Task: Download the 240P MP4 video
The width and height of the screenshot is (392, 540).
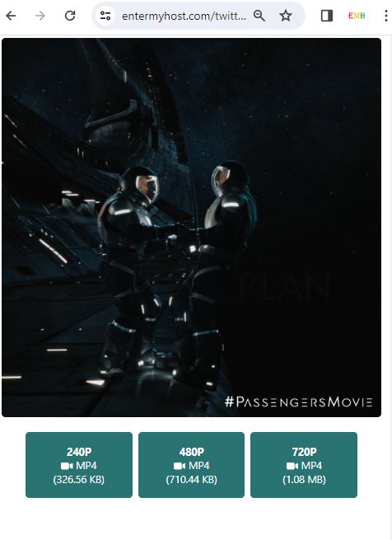Action: 79,465
